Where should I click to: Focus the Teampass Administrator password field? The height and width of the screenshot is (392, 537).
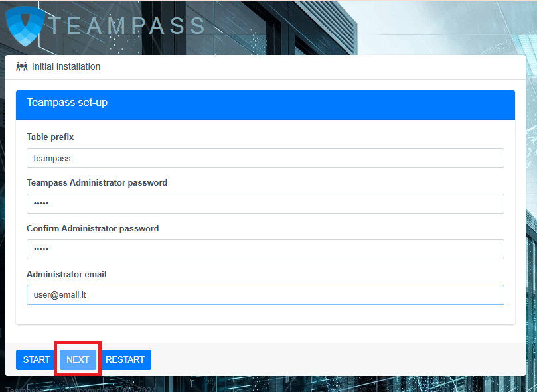pyautogui.click(x=266, y=204)
